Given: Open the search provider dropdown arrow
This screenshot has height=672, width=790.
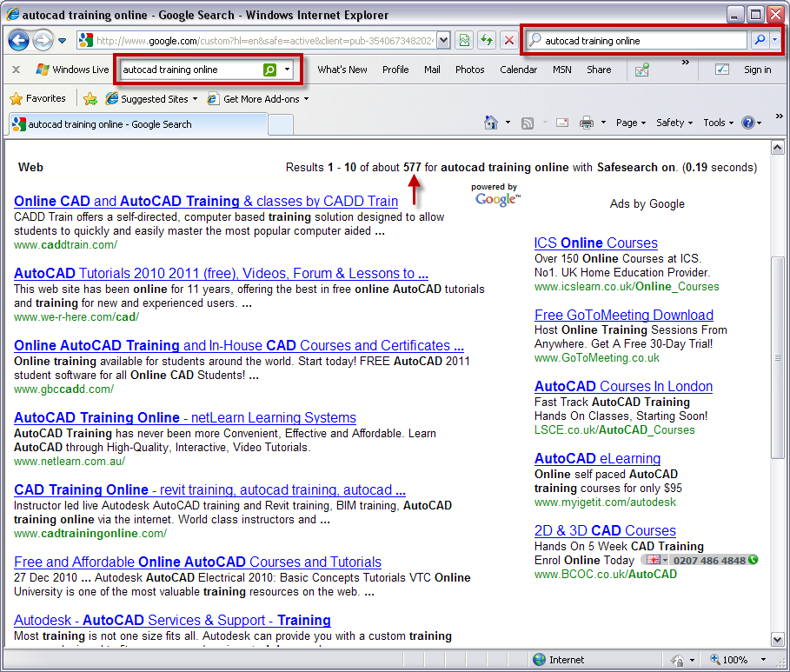Looking at the screenshot, I should 775,40.
